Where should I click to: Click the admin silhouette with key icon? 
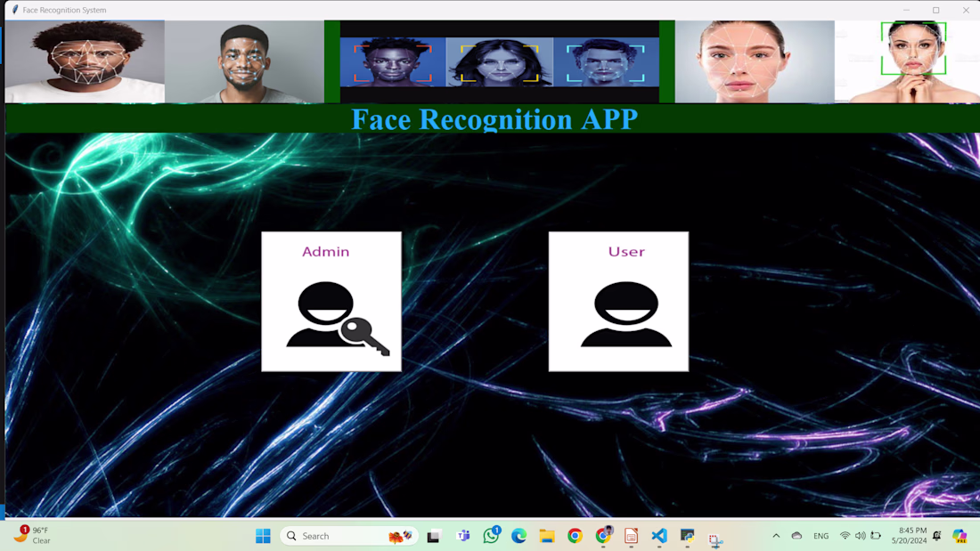pyautogui.click(x=338, y=320)
